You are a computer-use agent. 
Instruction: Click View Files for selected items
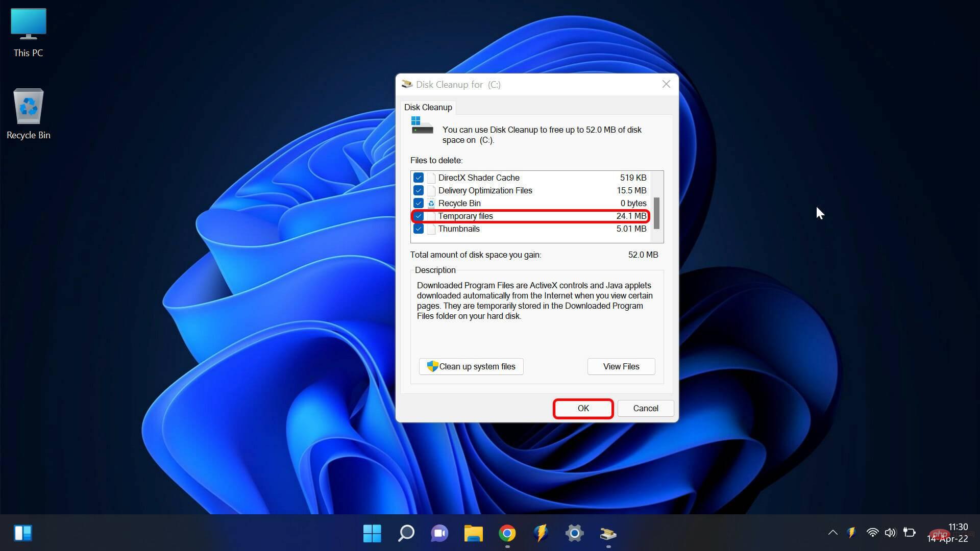click(621, 366)
